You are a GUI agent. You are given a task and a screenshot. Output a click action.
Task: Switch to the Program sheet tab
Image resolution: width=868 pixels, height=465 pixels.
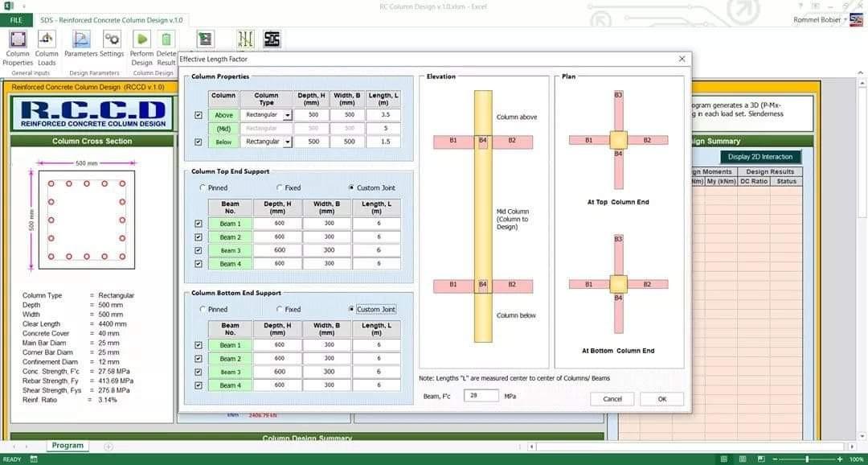coord(68,445)
